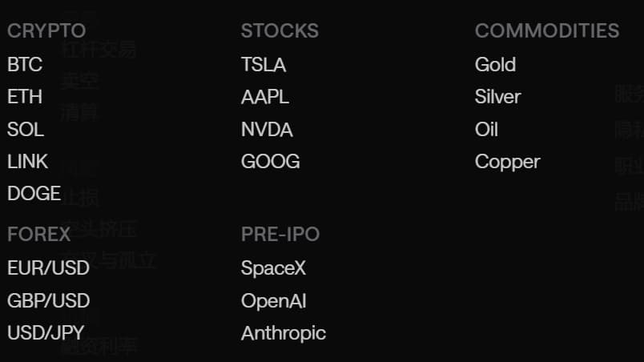Open the BTC crypto market
Viewport: 644px width, 362px height.
click(25, 64)
